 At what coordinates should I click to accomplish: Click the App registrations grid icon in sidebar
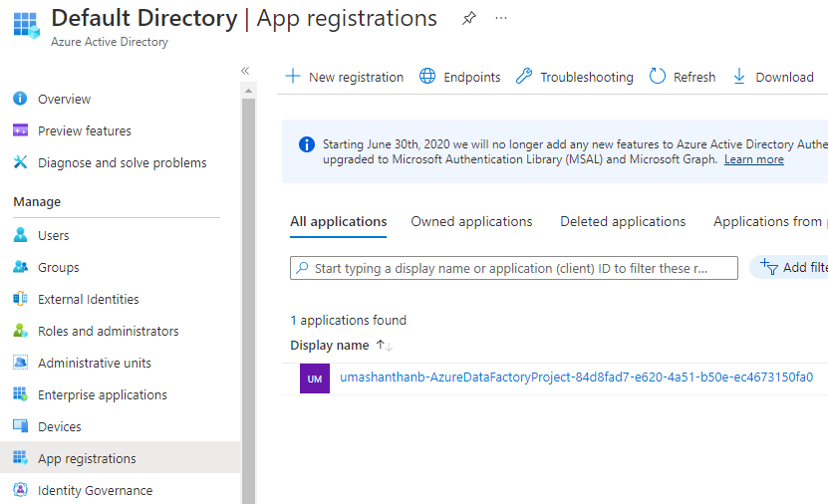click(20, 458)
